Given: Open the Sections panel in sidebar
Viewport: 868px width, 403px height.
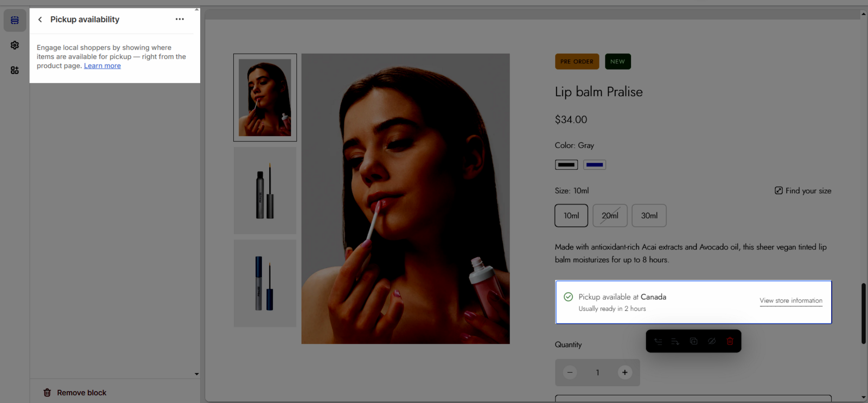Looking at the screenshot, I should click(15, 20).
